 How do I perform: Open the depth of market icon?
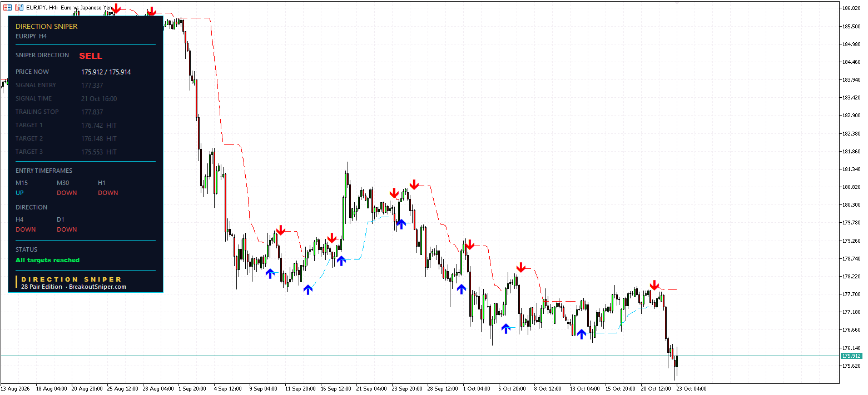click(18, 8)
